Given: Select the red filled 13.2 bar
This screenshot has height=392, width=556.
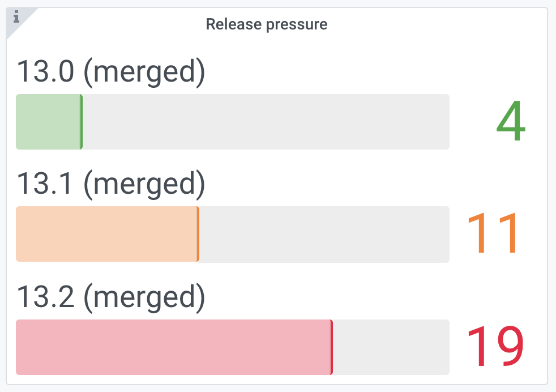Looking at the screenshot, I should click(x=174, y=347).
